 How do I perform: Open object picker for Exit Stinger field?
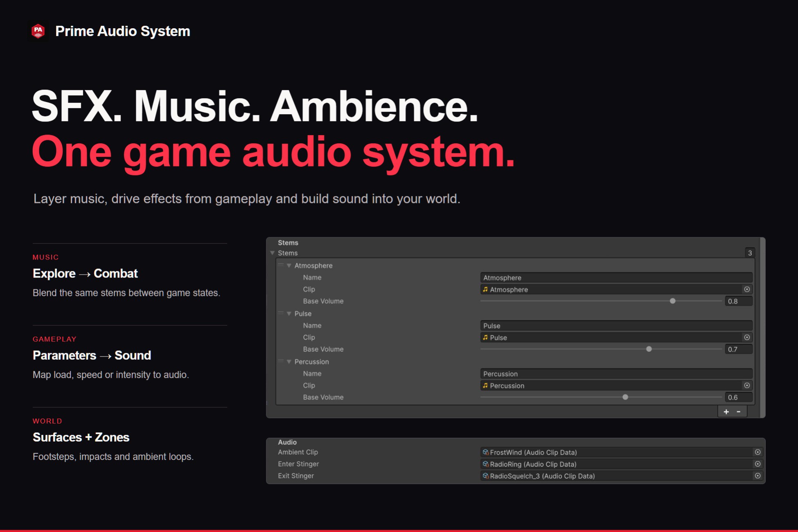(x=757, y=476)
